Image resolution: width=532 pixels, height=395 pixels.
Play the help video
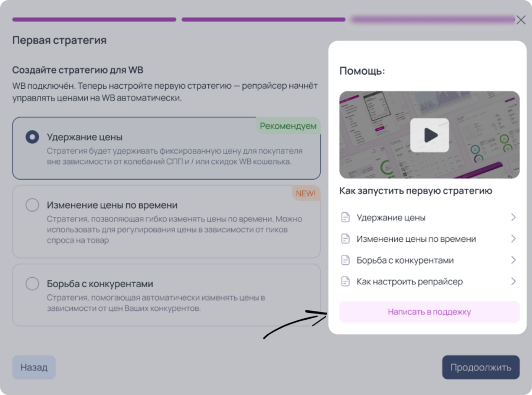(x=430, y=135)
